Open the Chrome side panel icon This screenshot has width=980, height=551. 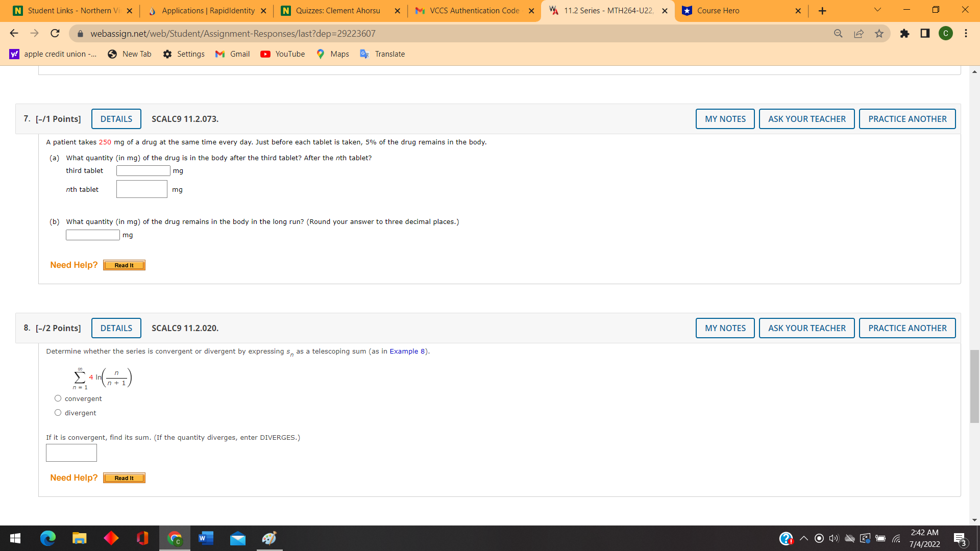click(x=925, y=34)
